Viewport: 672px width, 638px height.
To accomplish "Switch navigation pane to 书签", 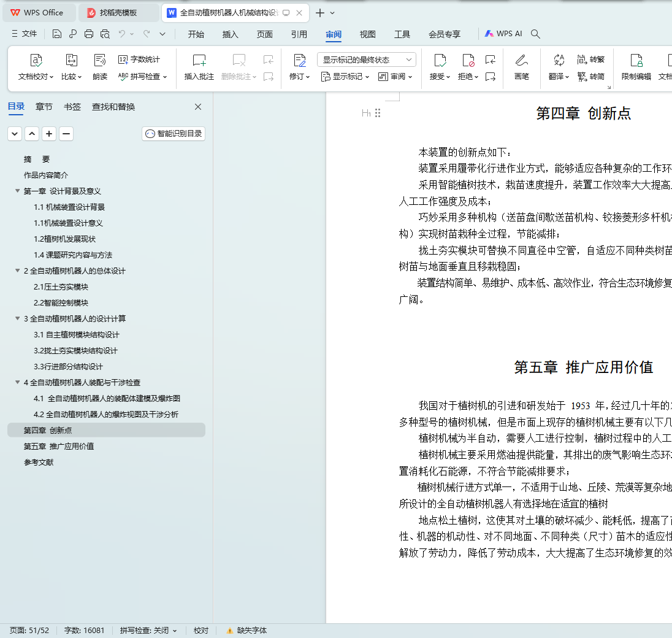I will click(72, 107).
